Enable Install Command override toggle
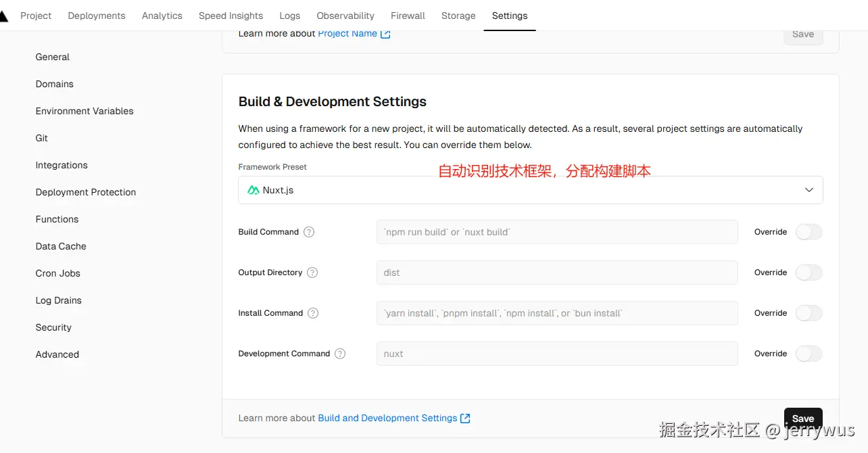Screen dimensions: 868x453 point(809,313)
